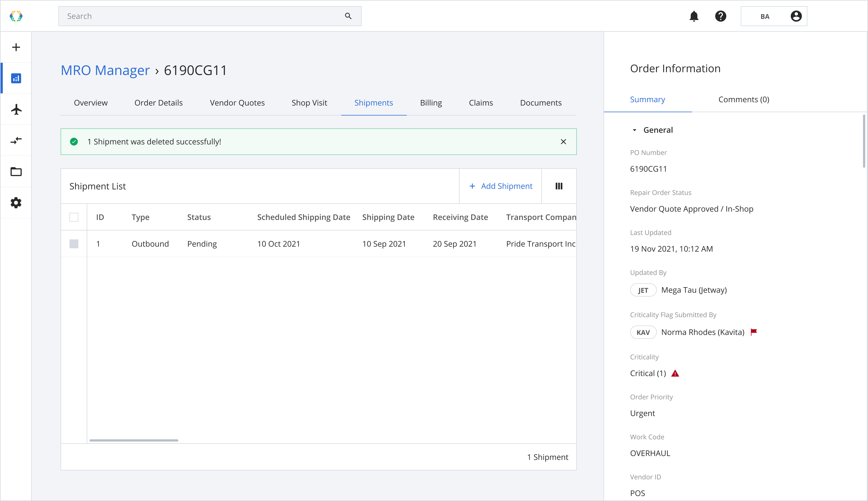Click the Urgent order priority value

642,413
